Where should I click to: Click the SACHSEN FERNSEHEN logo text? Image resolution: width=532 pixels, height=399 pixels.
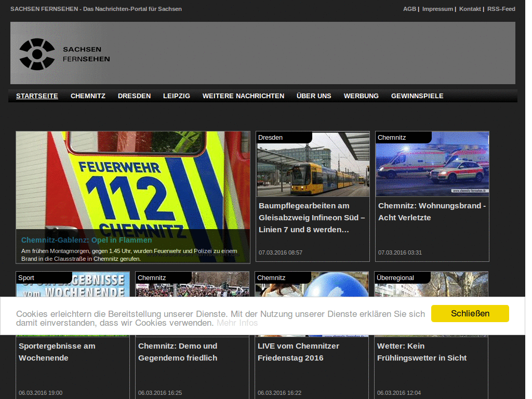click(86, 54)
